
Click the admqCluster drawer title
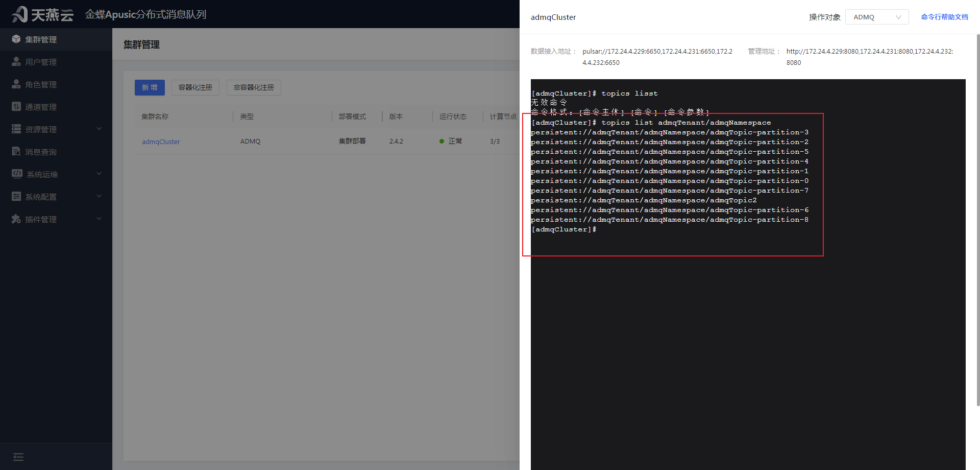(x=553, y=17)
